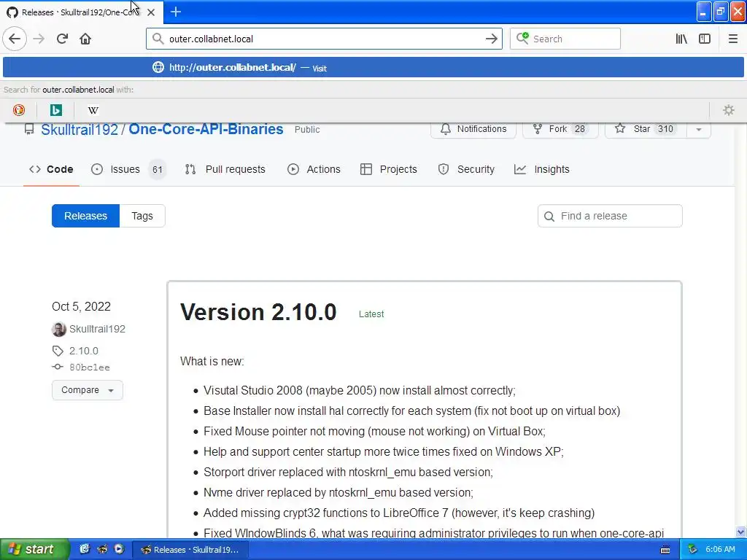Click the magnifier icon in the address bar
Image resolution: width=747 pixels, height=560 pixels.
158,39
